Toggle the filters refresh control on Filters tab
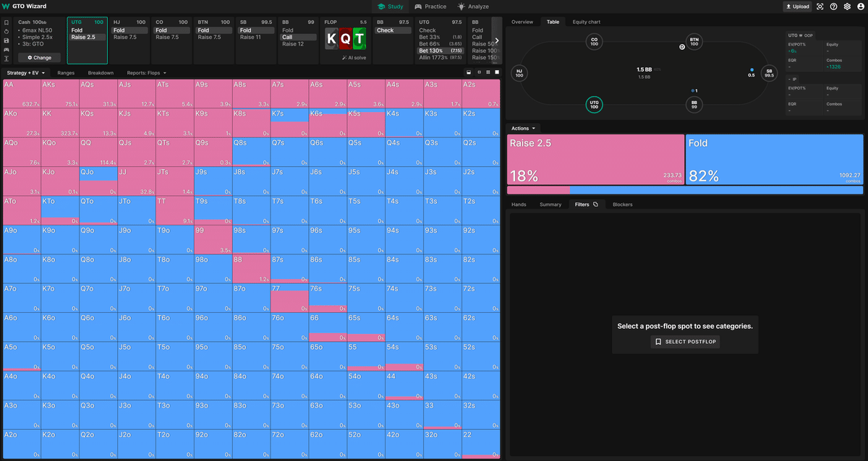The width and height of the screenshot is (868, 461). (596, 204)
